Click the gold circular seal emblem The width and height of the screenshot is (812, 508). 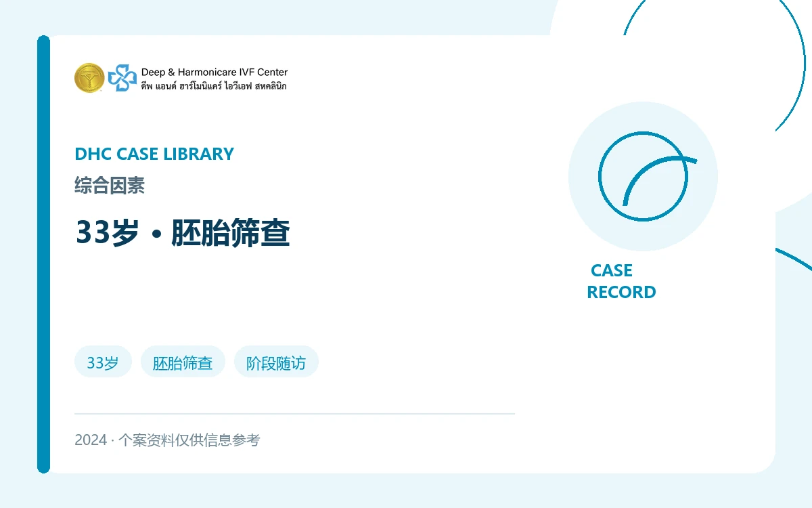89,78
